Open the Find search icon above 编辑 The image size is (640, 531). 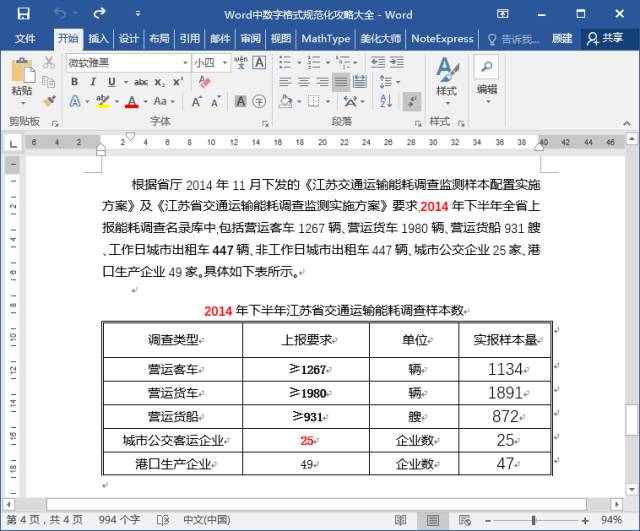(486, 67)
